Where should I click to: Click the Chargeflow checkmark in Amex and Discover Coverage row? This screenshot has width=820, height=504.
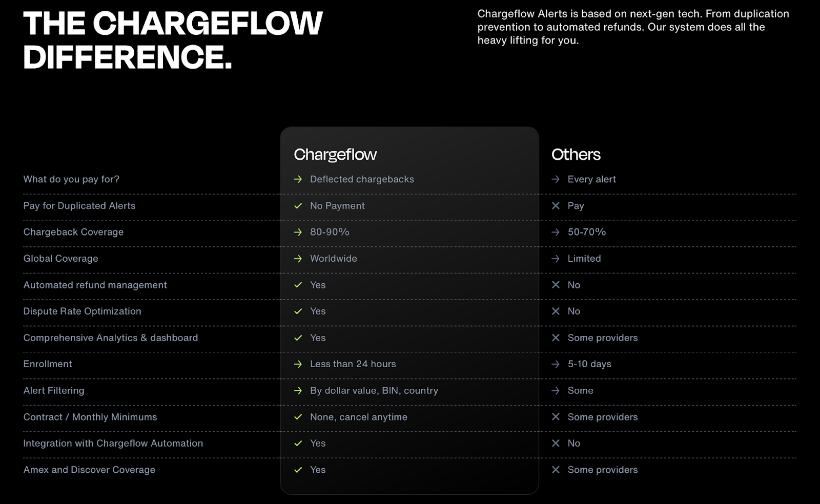(298, 470)
